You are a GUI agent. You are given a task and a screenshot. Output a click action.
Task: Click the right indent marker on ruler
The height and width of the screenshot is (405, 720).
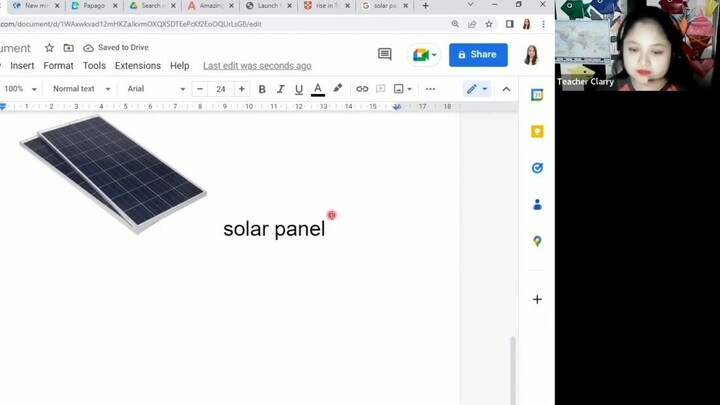pos(397,107)
